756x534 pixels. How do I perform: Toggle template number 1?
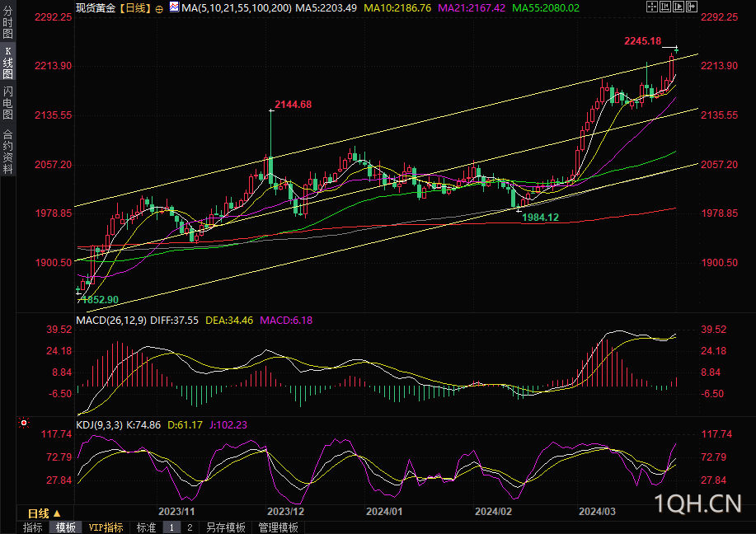[x=171, y=527]
